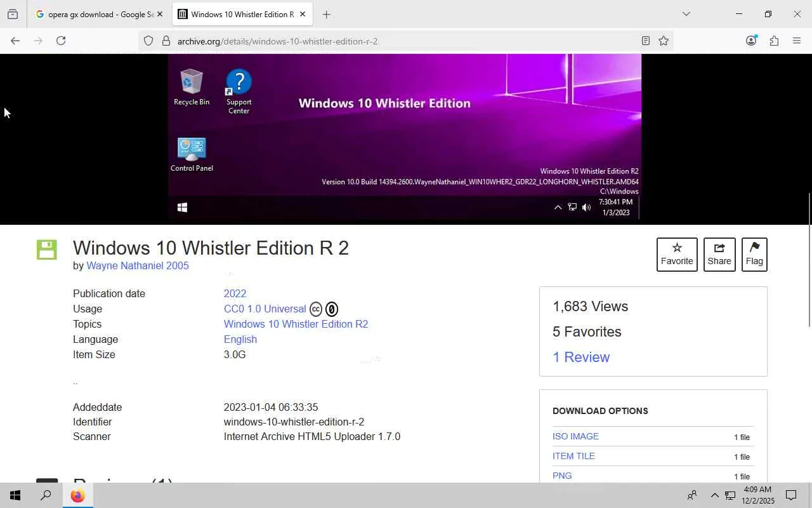Click the address bar URL field
Viewport: 812px width, 508px height.
406,41
